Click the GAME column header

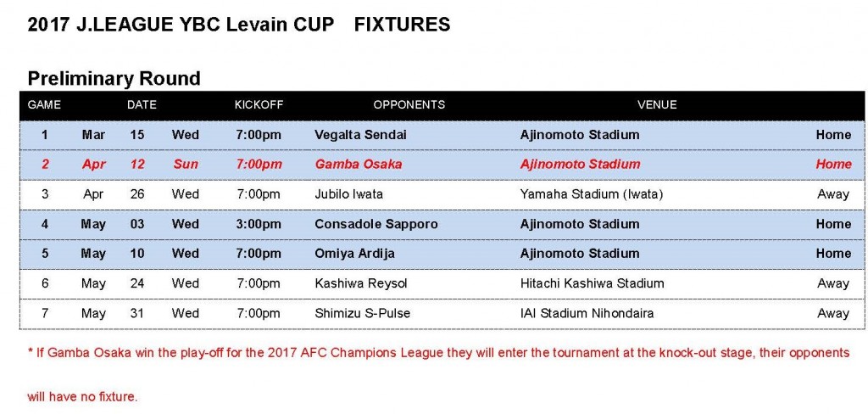[x=44, y=105]
